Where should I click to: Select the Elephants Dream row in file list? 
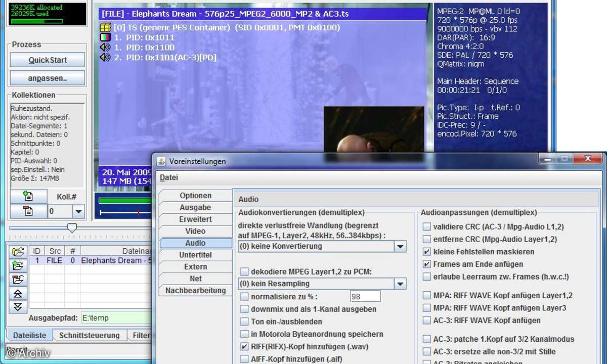(91, 261)
